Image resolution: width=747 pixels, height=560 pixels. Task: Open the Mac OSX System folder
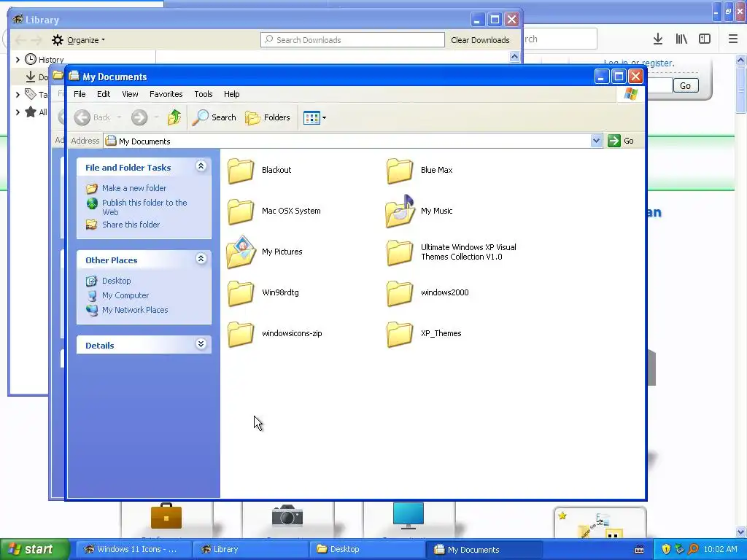click(x=274, y=211)
